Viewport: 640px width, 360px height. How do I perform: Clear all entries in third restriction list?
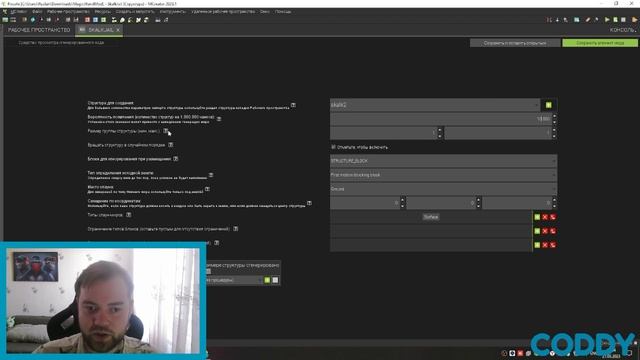click(553, 245)
